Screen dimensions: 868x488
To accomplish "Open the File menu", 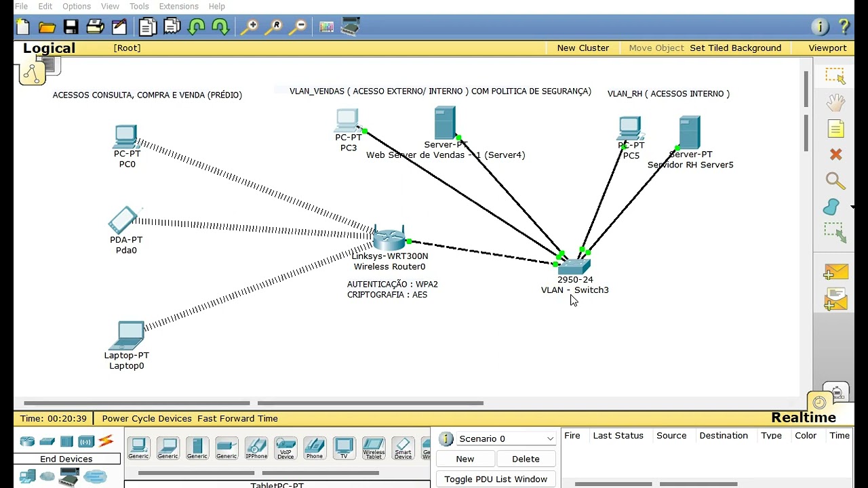I will pos(22,6).
